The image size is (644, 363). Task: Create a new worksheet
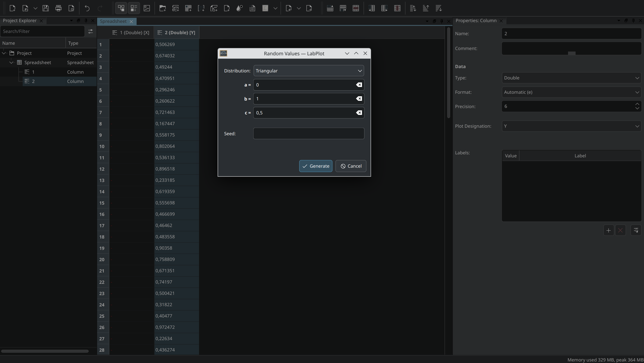[214, 8]
